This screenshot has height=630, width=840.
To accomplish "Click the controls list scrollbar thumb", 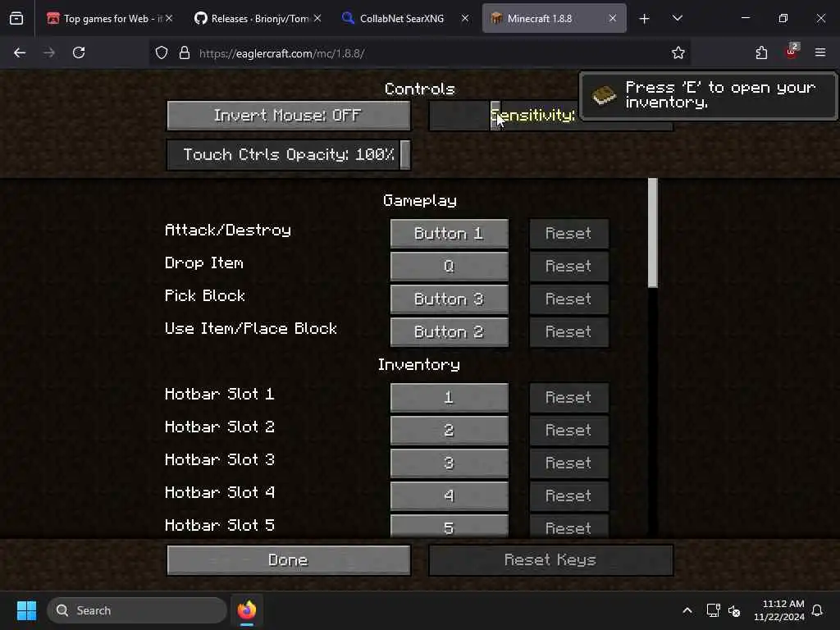I will (652, 233).
